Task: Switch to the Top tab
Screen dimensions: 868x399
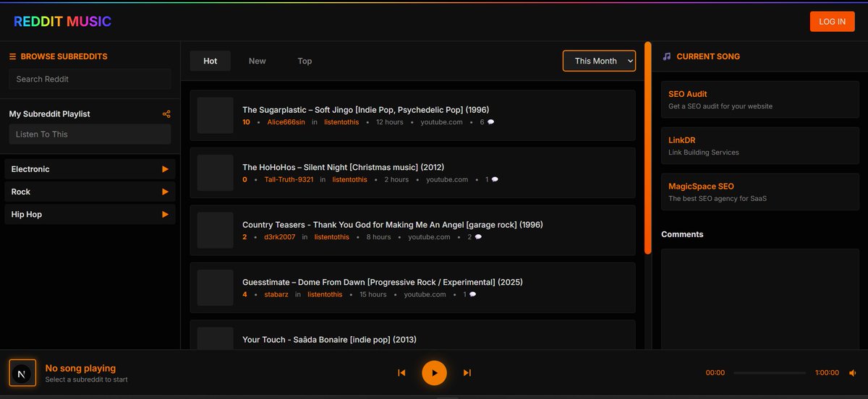Action: click(305, 61)
